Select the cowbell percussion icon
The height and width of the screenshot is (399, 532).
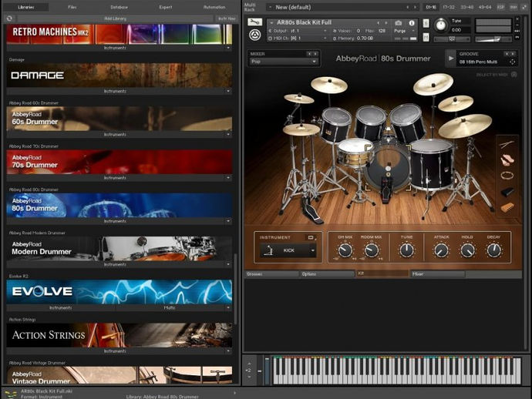(507, 192)
